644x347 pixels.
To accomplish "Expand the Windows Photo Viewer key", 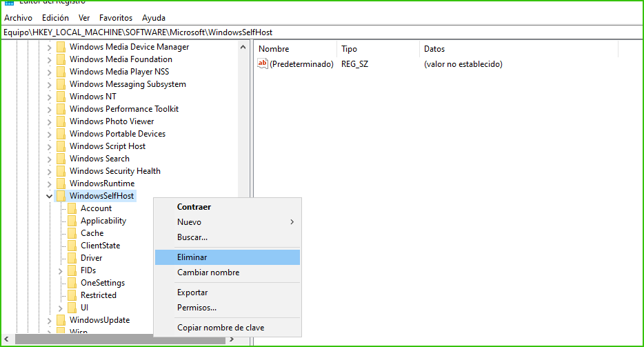I will [x=49, y=122].
